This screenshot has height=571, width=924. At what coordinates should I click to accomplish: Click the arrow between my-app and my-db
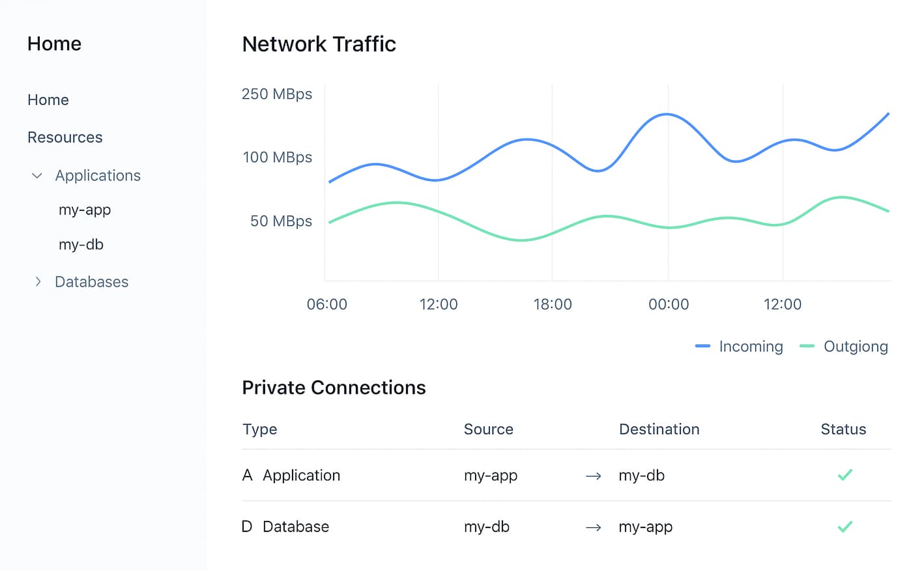[x=594, y=476]
